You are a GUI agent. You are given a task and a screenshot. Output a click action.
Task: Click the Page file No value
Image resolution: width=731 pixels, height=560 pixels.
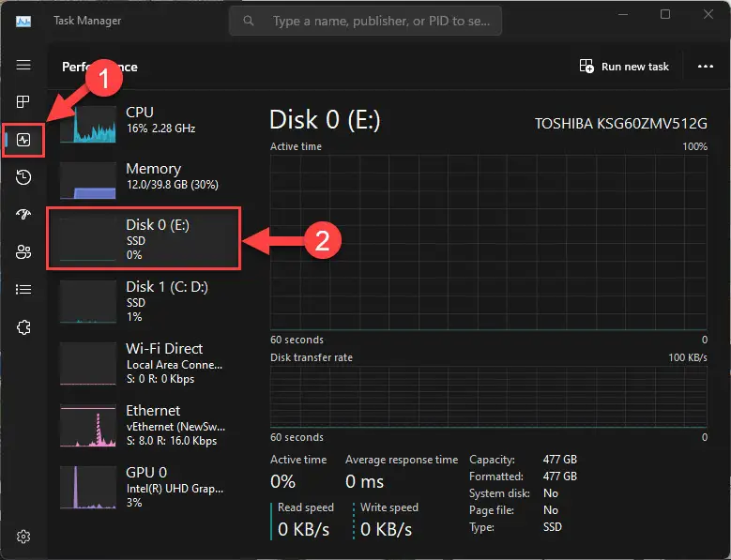tap(551, 510)
